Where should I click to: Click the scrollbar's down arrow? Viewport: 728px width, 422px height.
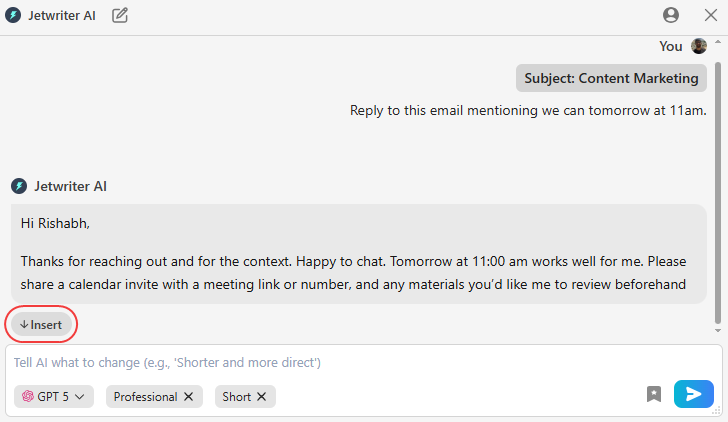(x=717, y=329)
